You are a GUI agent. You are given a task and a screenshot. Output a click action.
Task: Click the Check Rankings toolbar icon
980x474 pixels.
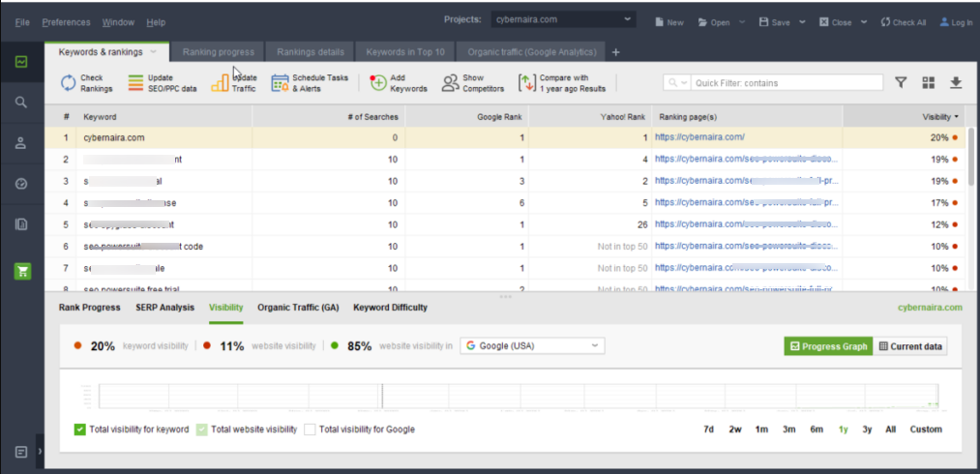pyautogui.click(x=69, y=83)
